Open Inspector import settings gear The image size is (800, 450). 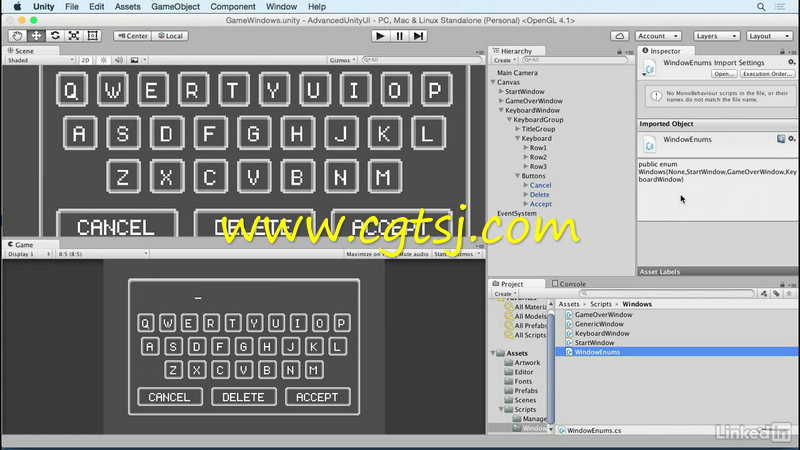[791, 62]
